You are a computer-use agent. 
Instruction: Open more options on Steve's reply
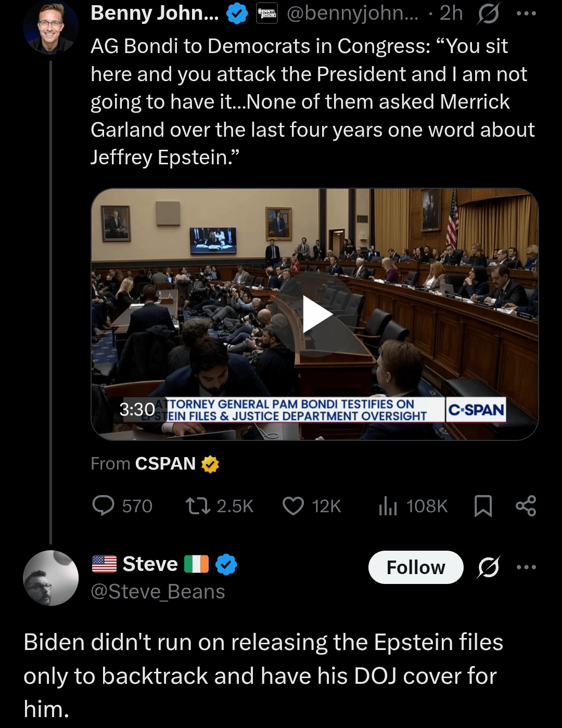[x=526, y=567]
